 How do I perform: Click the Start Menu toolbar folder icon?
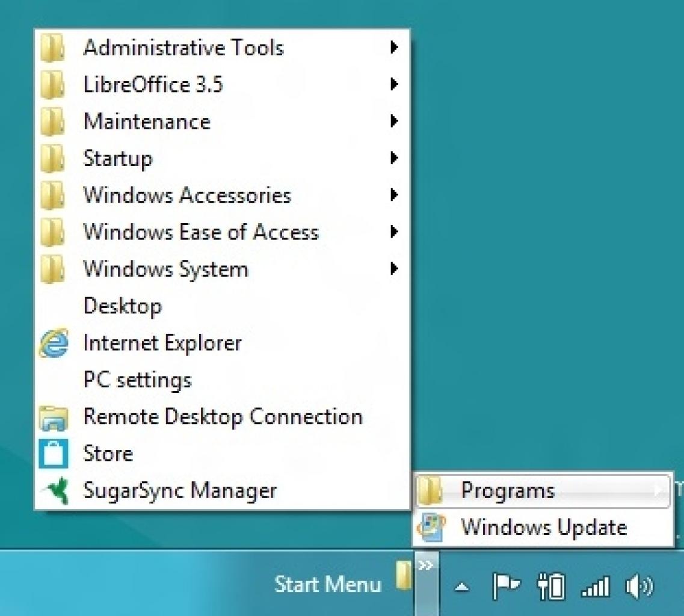pyautogui.click(x=404, y=576)
